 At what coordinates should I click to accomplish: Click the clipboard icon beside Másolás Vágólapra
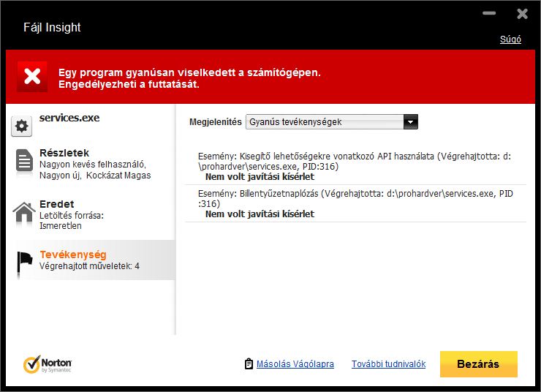pyautogui.click(x=249, y=363)
